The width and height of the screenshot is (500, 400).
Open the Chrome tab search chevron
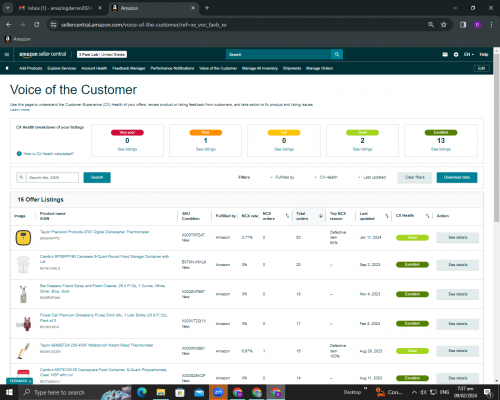[7, 8]
